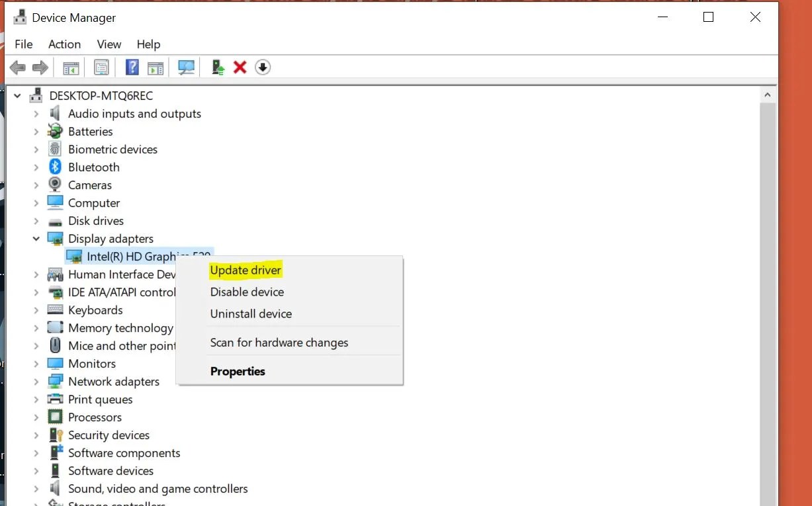Expand the Processors chevron
This screenshot has width=812, height=506.
[x=36, y=417]
